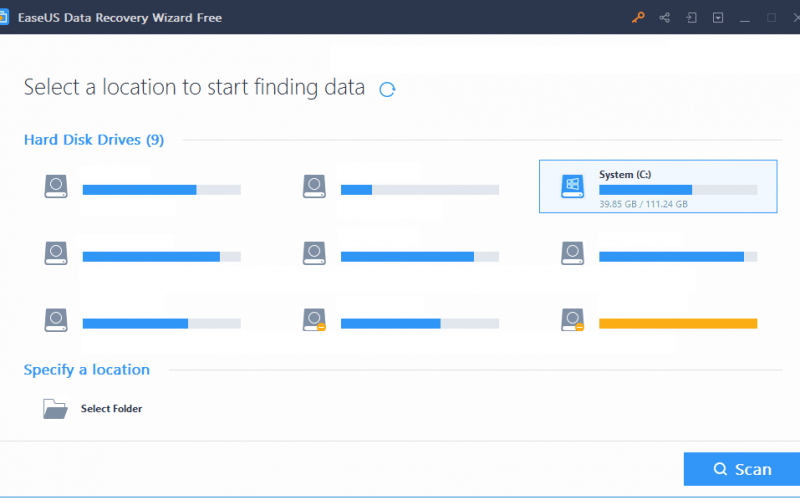The width and height of the screenshot is (800, 500).
Task: Minimize the EaseUS window
Action: pos(744,18)
